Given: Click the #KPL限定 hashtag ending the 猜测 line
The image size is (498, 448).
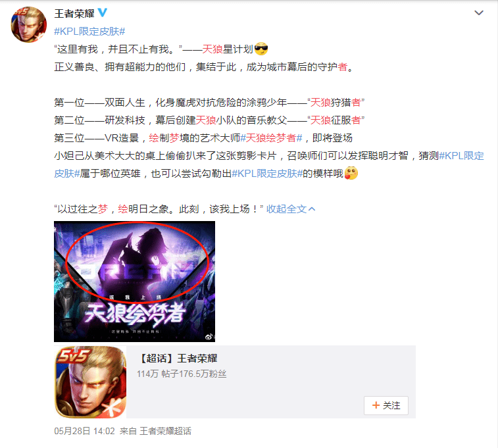Looking at the screenshot, I should [461, 155].
